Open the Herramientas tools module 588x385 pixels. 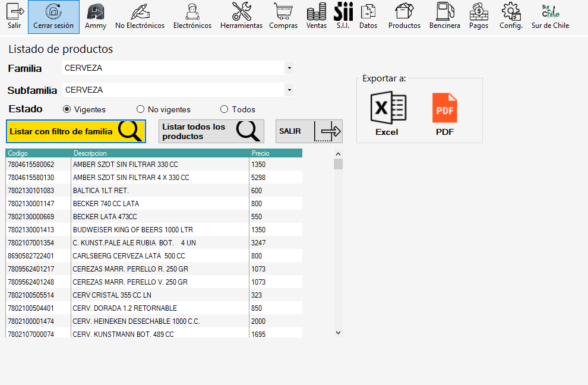pyautogui.click(x=242, y=17)
